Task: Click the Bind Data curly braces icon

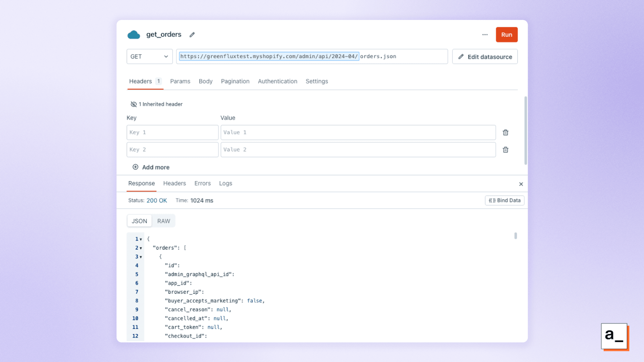Action: point(492,200)
